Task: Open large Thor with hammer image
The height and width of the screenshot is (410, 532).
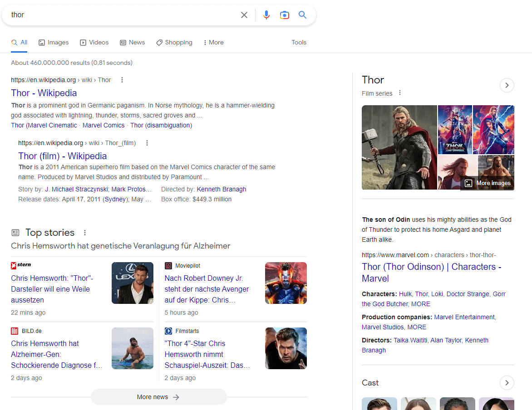Action: [399, 147]
